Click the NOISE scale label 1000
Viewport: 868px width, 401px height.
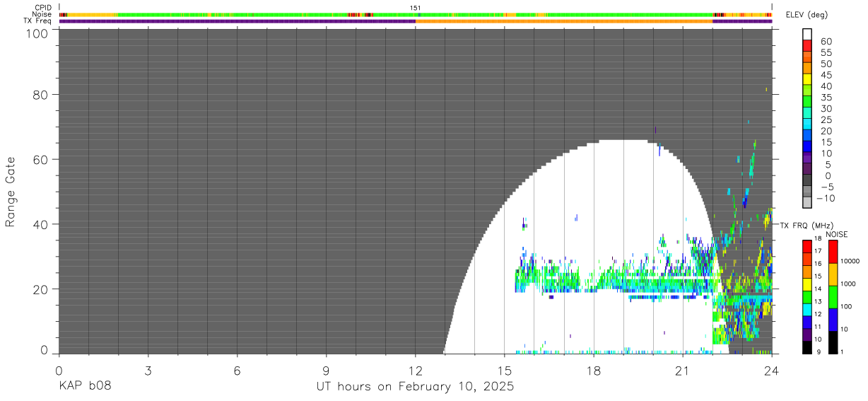point(848,284)
